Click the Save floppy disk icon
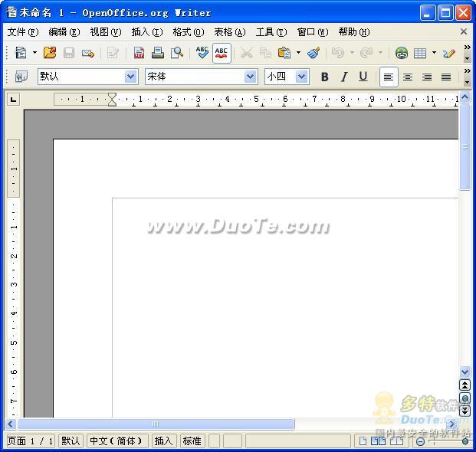 coord(69,53)
